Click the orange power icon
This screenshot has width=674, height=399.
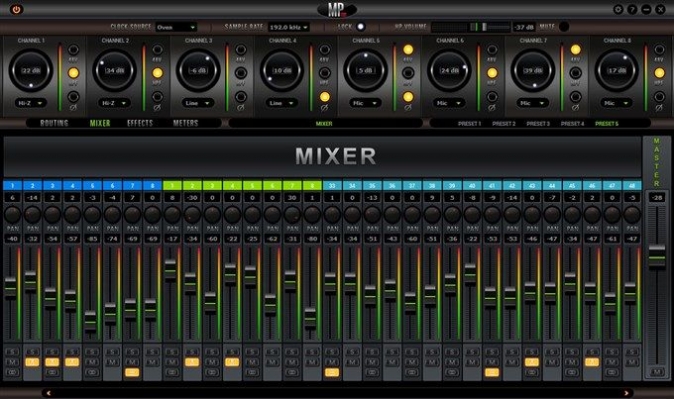tap(16, 9)
